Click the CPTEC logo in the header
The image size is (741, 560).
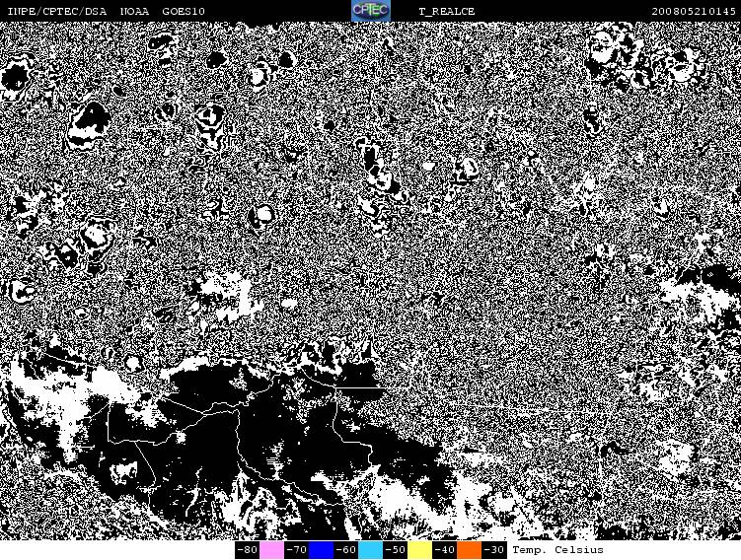point(371,11)
